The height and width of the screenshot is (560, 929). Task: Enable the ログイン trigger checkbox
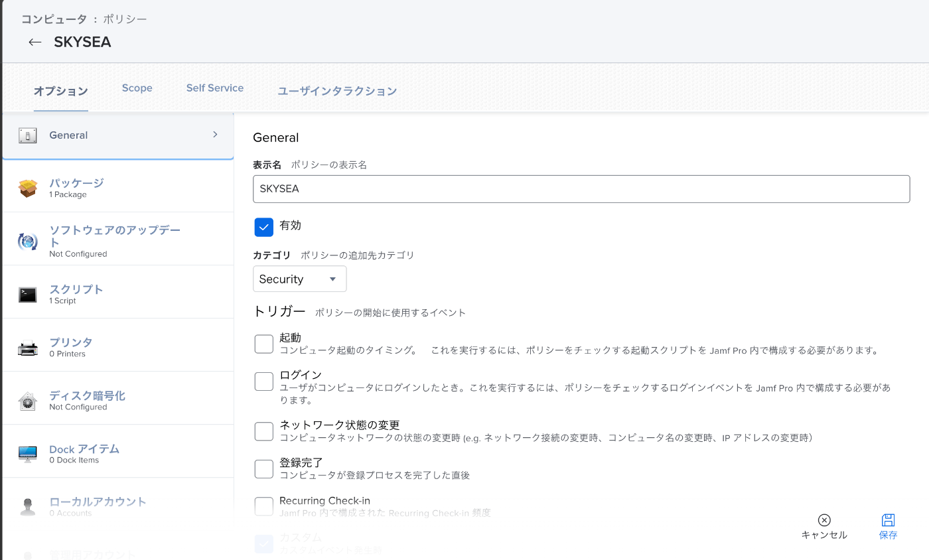264,382
